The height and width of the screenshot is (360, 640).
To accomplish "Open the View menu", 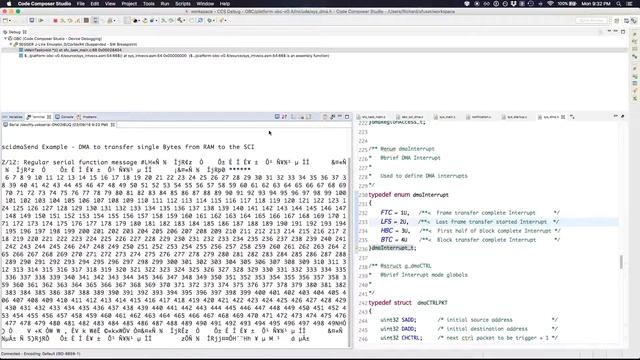I will 110,3.
